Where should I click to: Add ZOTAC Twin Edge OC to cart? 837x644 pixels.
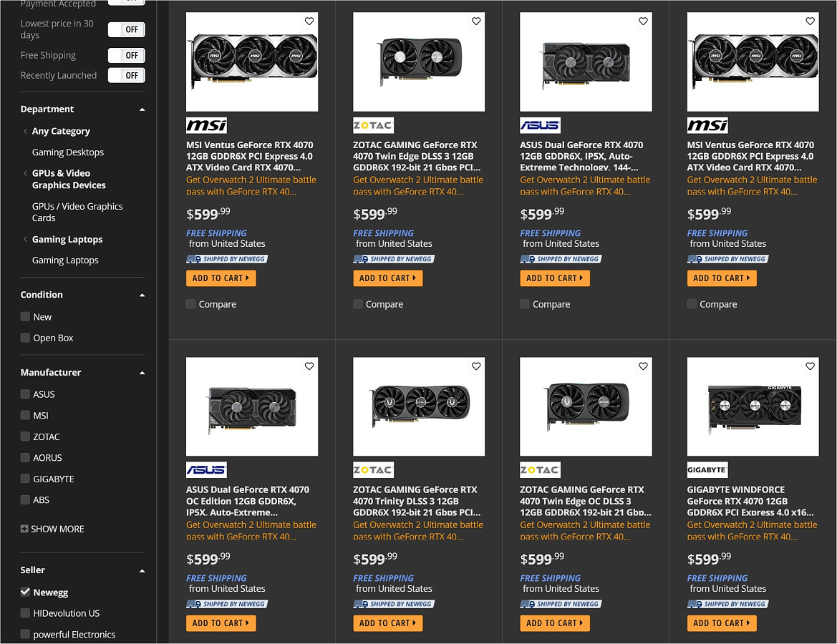click(555, 623)
